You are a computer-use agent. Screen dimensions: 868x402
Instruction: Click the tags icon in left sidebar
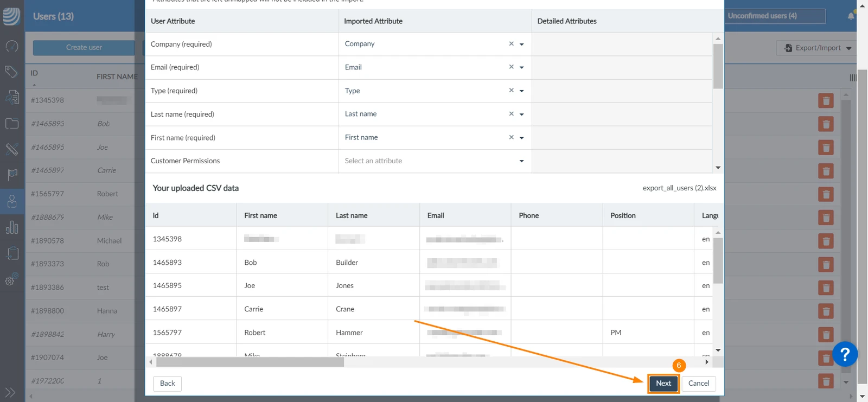click(x=11, y=72)
